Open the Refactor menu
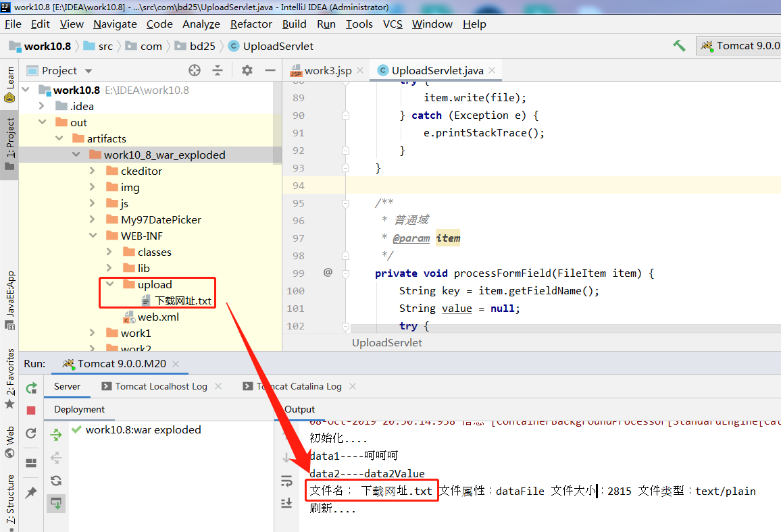Image resolution: width=781 pixels, height=532 pixels. [251, 24]
